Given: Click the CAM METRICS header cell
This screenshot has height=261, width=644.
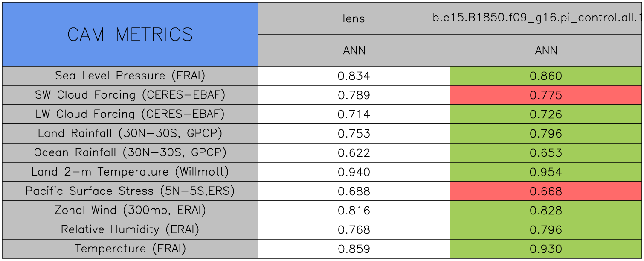Looking at the screenshot, I should tap(130, 35).
